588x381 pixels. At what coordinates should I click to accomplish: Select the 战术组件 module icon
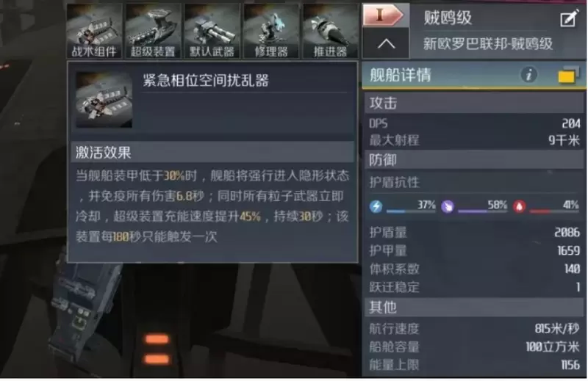coord(94,31)
